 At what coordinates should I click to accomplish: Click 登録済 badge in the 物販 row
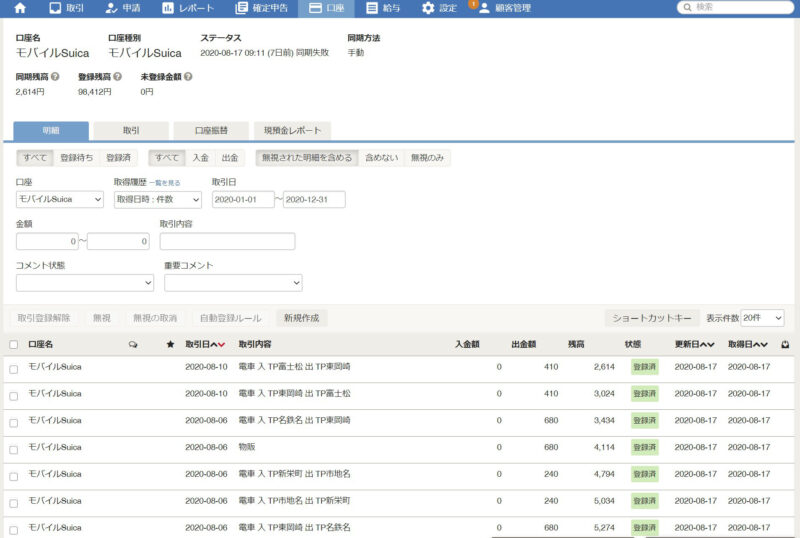[x=644, y=447]
